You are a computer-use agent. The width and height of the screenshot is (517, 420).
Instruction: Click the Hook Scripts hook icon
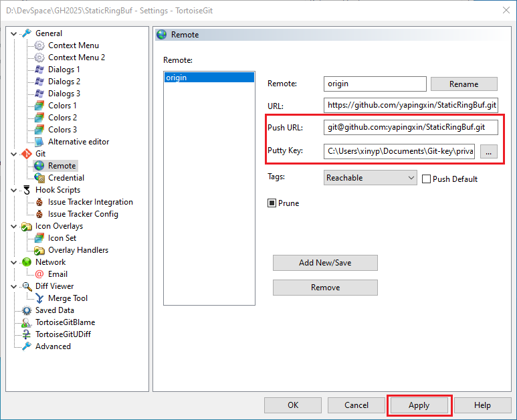[x=27, y=190]
